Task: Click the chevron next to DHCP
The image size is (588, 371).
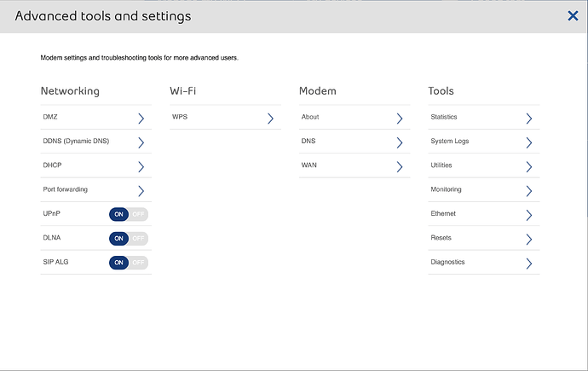Action: pos(141,166)
